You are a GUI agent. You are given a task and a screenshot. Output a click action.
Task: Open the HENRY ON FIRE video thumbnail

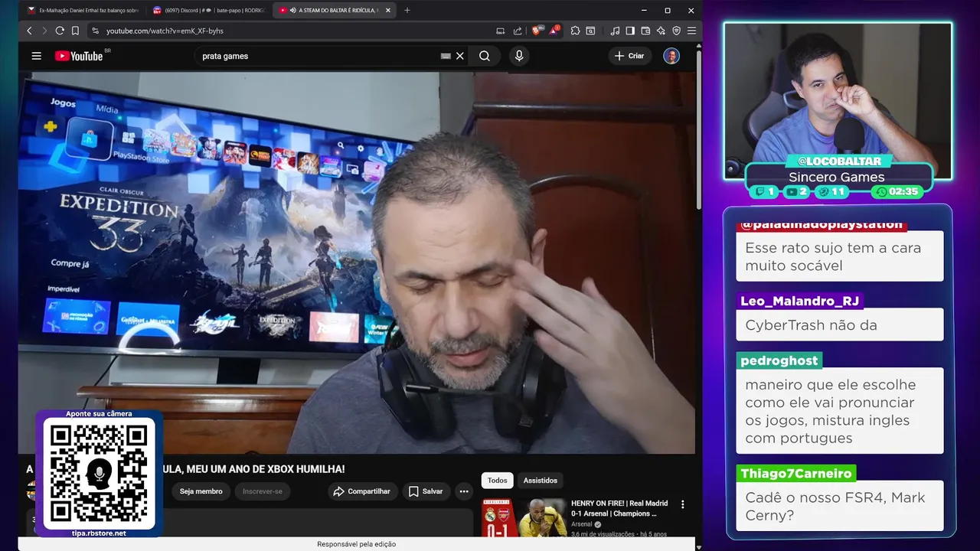(524, 518)
